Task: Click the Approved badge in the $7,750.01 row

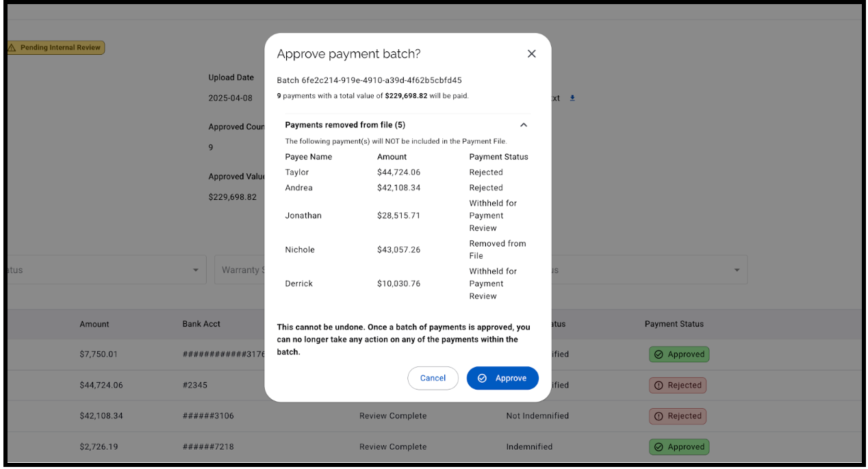Action: (679, 355)
